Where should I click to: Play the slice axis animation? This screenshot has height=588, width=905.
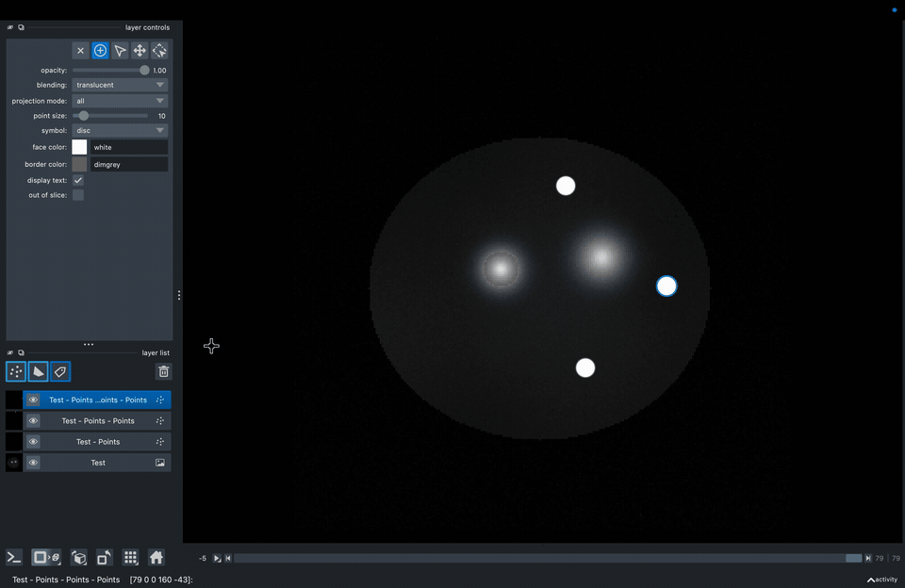click(217, 558)
